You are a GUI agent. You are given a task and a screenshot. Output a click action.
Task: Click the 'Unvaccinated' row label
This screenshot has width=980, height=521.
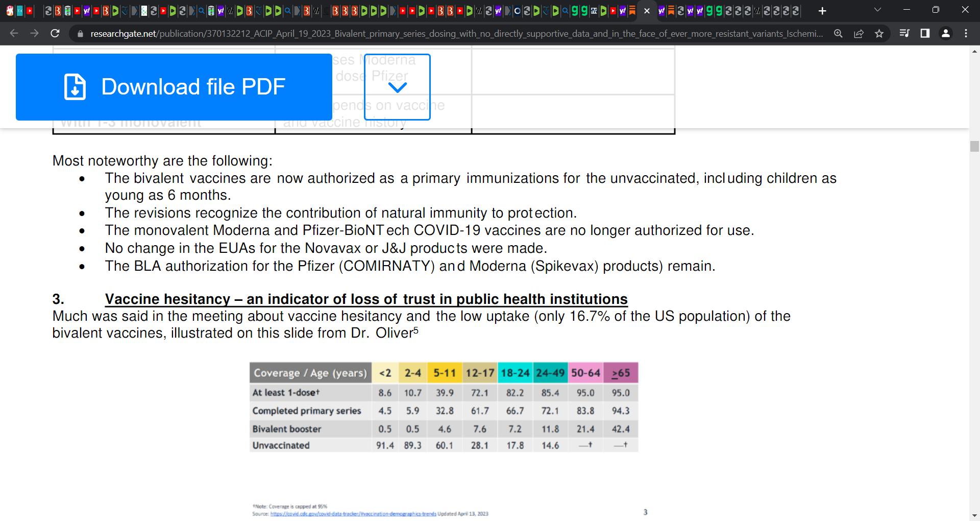(281, 445)
